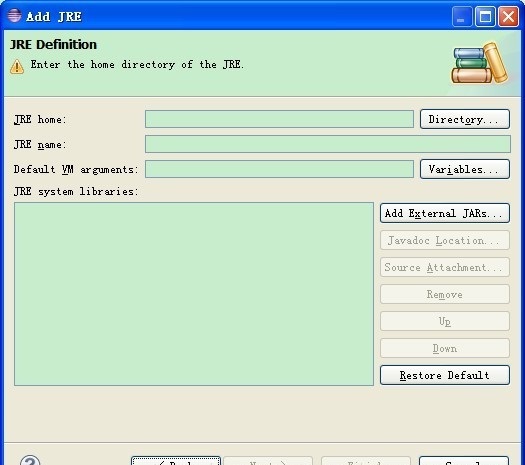The width and height of the screenshot is (525, 465).
Task: Click the Up button
Action: coord(445,321)
